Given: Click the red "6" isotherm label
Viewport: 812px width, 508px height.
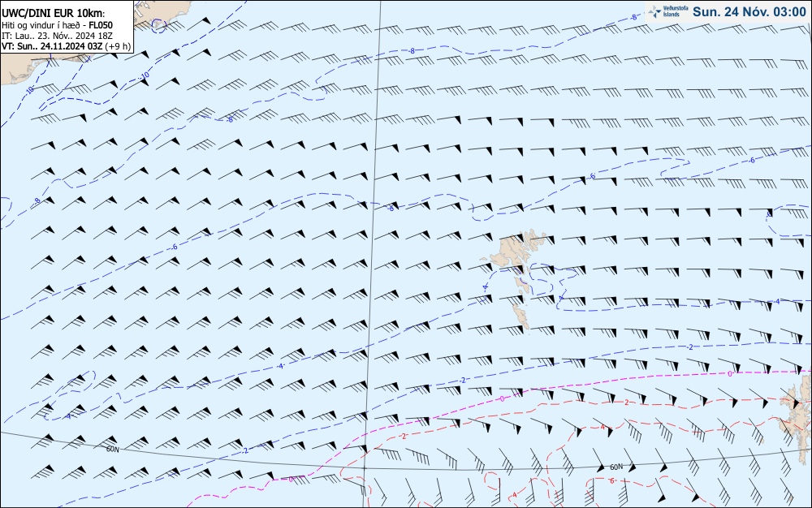Looking at the screenshot, I should click(x=611, y=480).
